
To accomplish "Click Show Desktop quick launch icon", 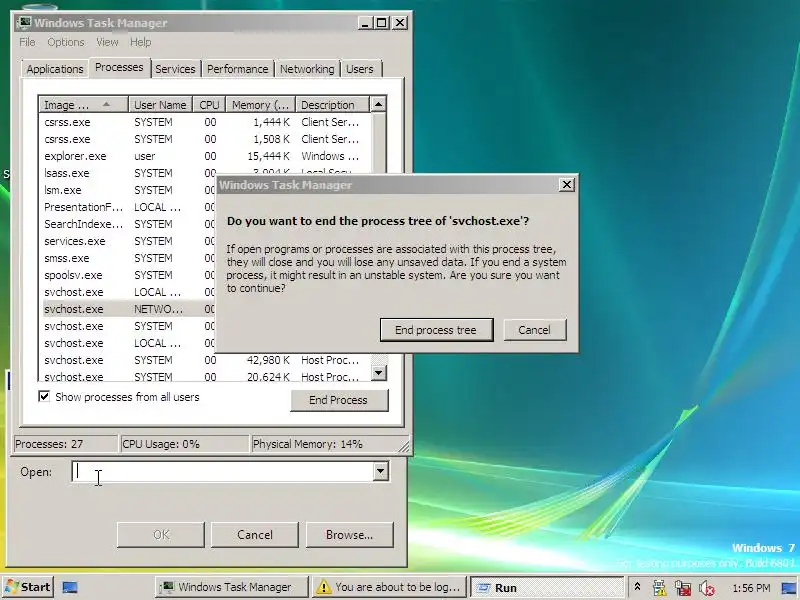I will 70,587.
